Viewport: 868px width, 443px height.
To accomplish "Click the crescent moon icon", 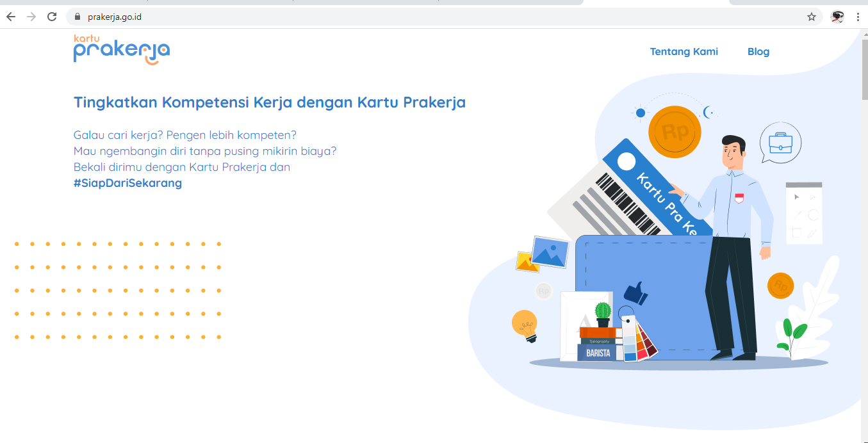I will pos(708,113).
